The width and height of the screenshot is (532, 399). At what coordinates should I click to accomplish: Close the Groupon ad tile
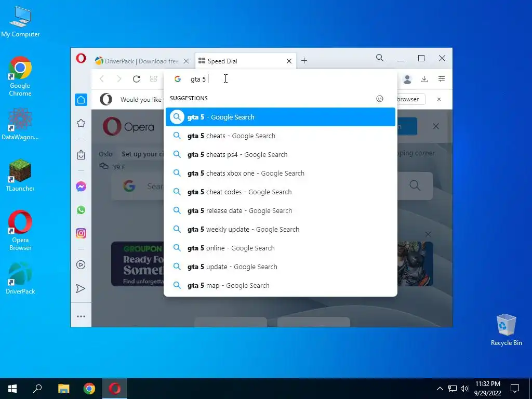428,234
